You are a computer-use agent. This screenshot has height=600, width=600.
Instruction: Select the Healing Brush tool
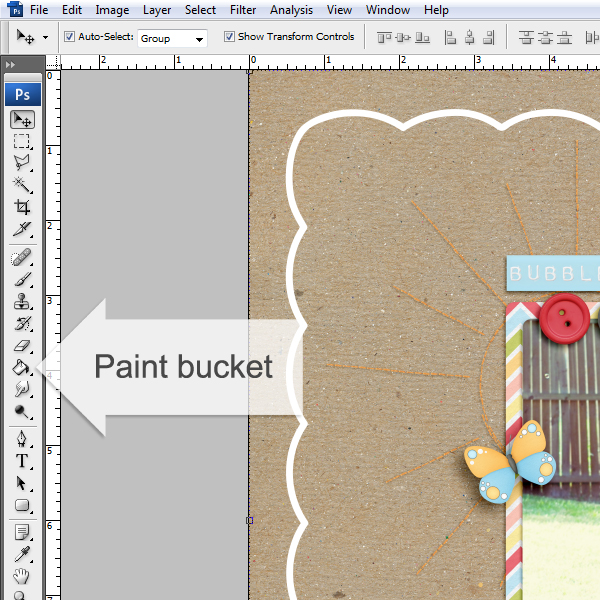(x=22, y=257)
